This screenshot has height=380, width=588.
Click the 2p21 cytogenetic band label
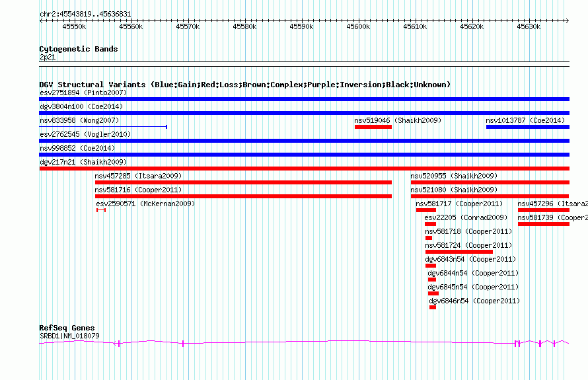click(x=48, y=57)
